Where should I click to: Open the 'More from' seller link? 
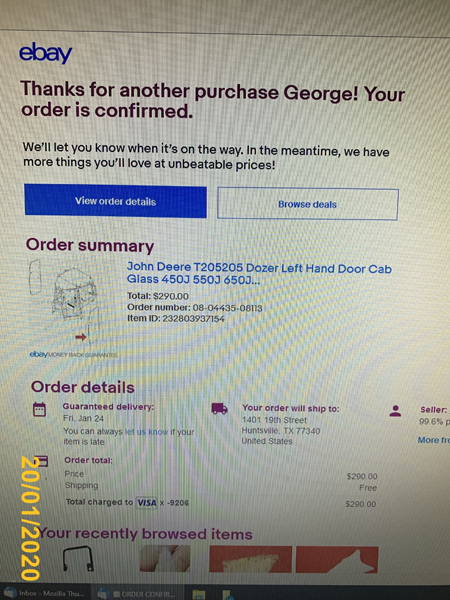coord(434,440)
